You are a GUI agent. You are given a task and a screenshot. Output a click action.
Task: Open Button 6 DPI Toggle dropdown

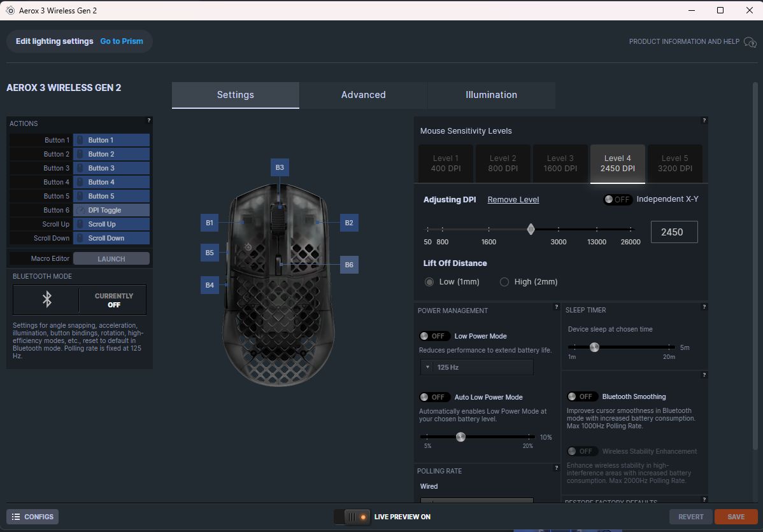click(111, 210)
